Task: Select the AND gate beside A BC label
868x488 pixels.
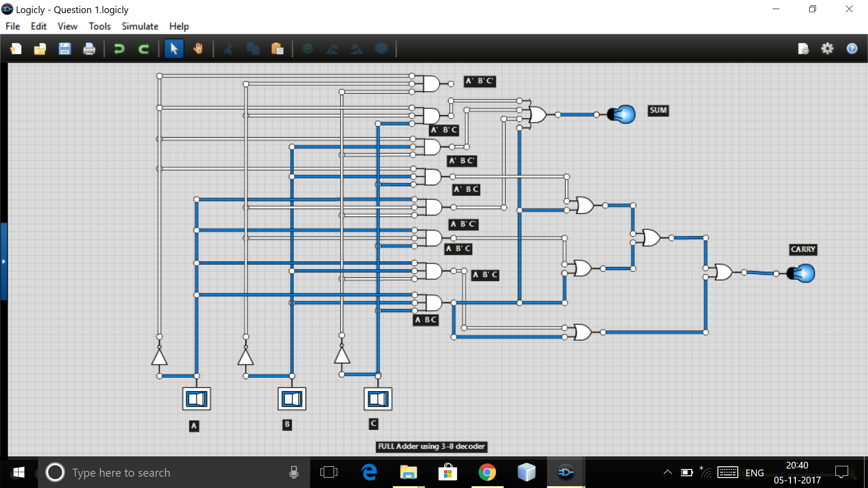Action: tap(433, 303)
